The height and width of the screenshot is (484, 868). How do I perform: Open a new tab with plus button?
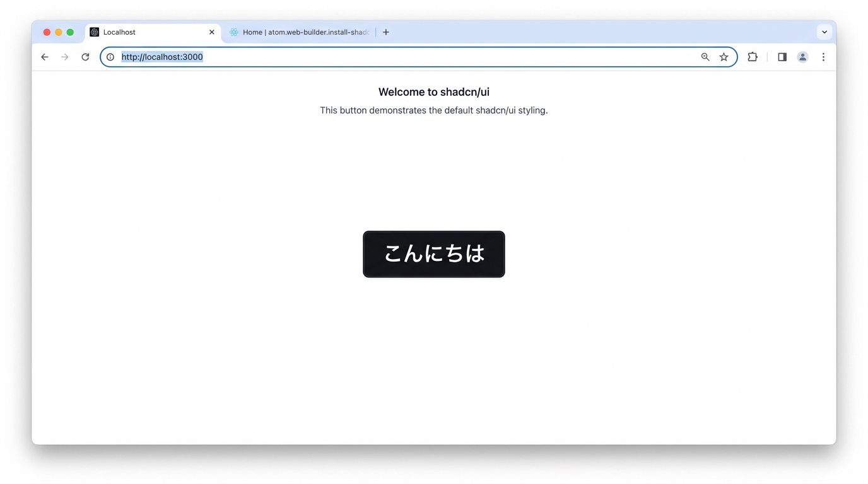(386, 32)
